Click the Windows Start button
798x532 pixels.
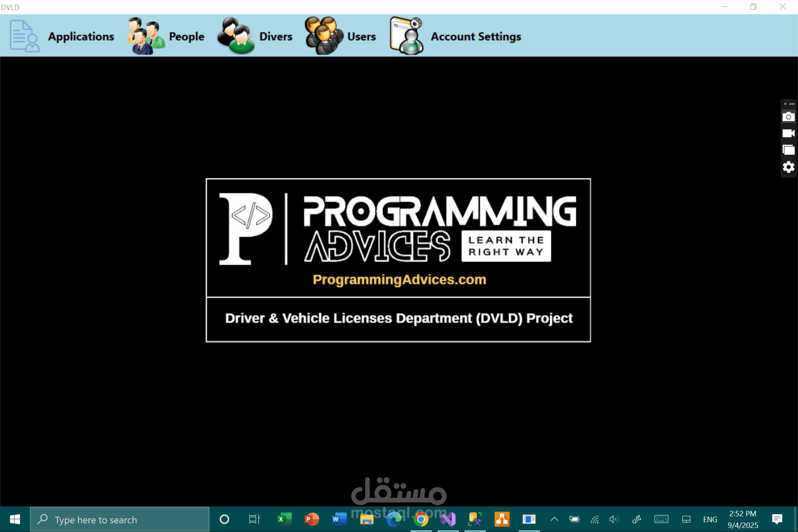15,519
